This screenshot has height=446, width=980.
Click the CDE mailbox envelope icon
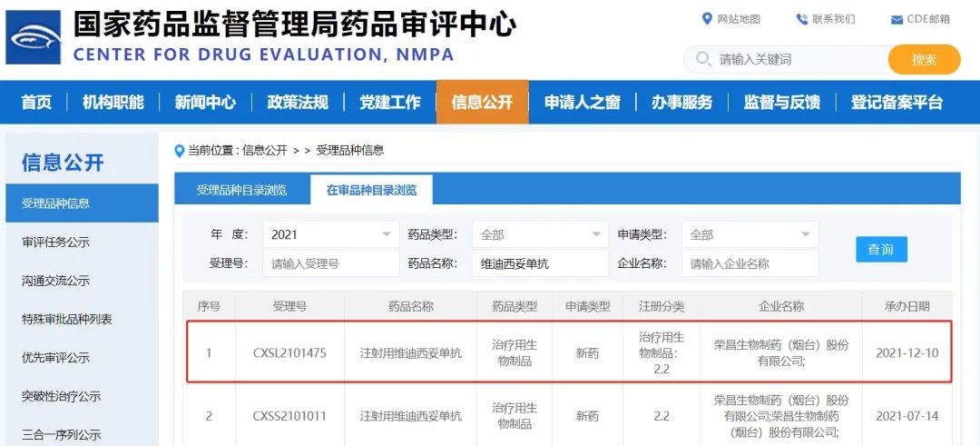tap(897, 20)
